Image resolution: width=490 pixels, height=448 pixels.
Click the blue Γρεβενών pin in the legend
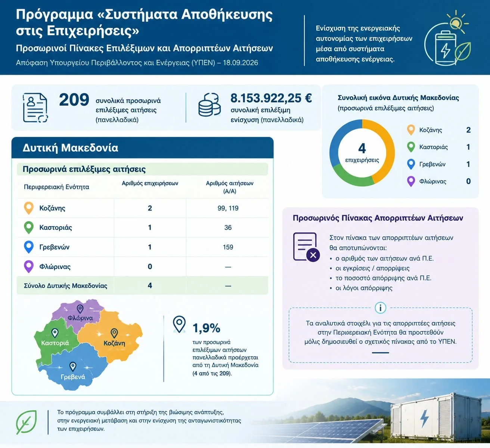pos(411,164)
